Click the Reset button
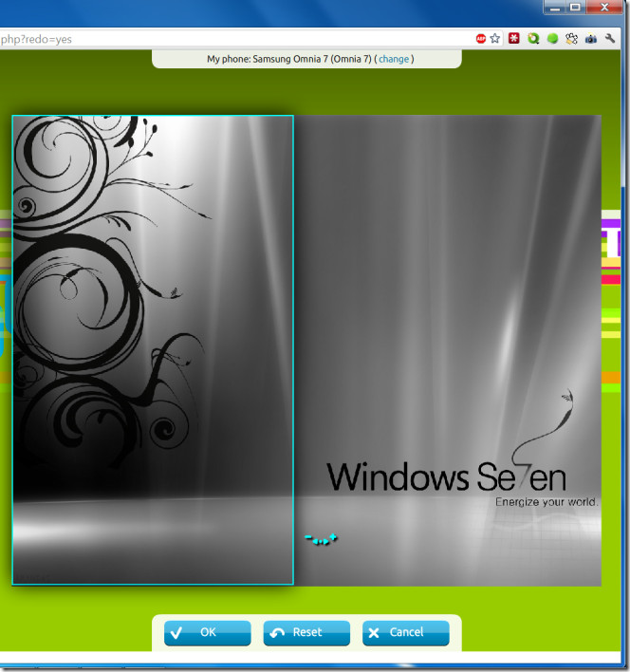This screenshot has height=672, width=630. [306, 632]
